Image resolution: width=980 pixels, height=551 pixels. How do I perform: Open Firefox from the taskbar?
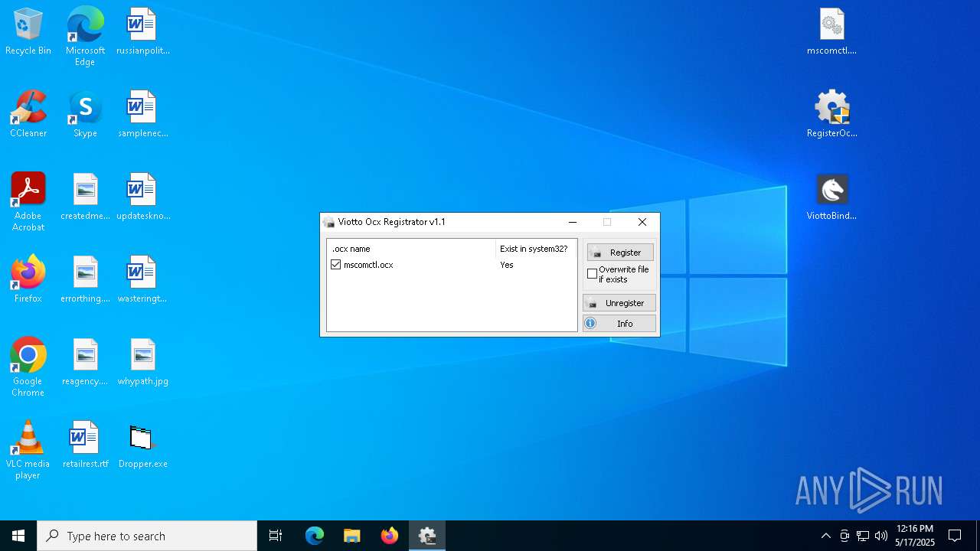coord(390,536)
